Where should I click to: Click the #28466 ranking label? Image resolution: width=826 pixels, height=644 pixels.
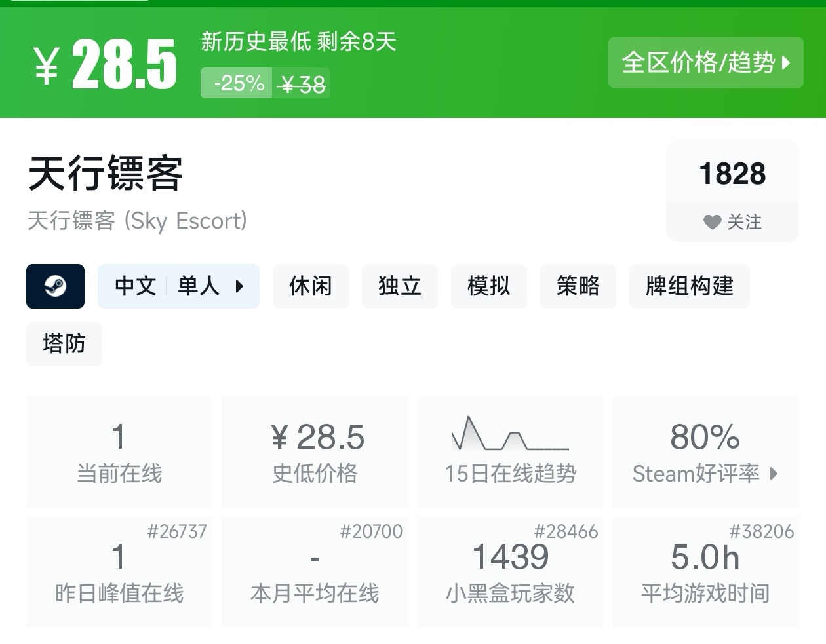566,531
